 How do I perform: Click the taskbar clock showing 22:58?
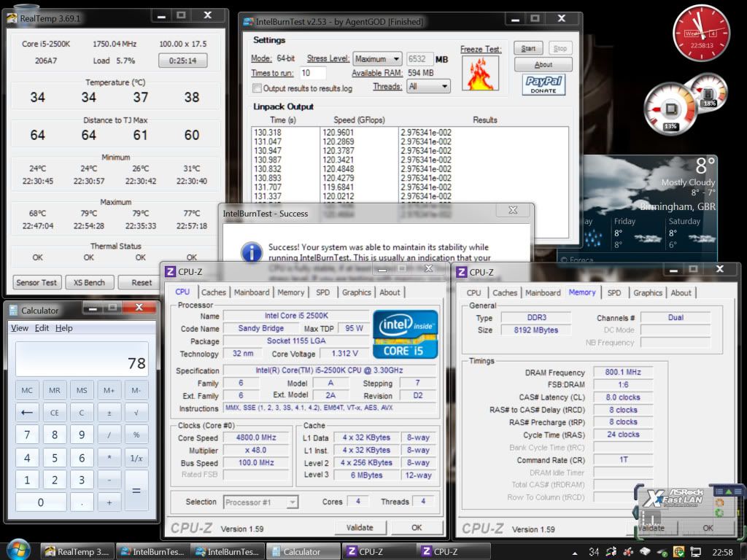click(x=722, y=553)
